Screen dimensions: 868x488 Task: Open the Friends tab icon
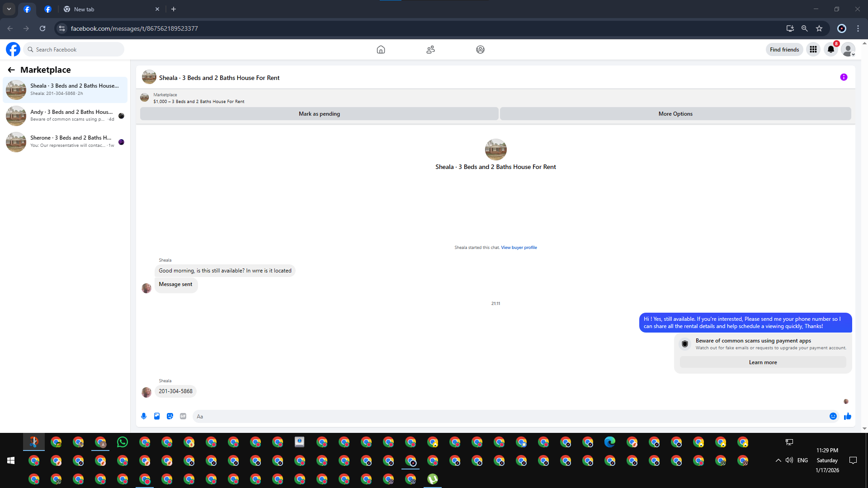(x=430, y=50)
